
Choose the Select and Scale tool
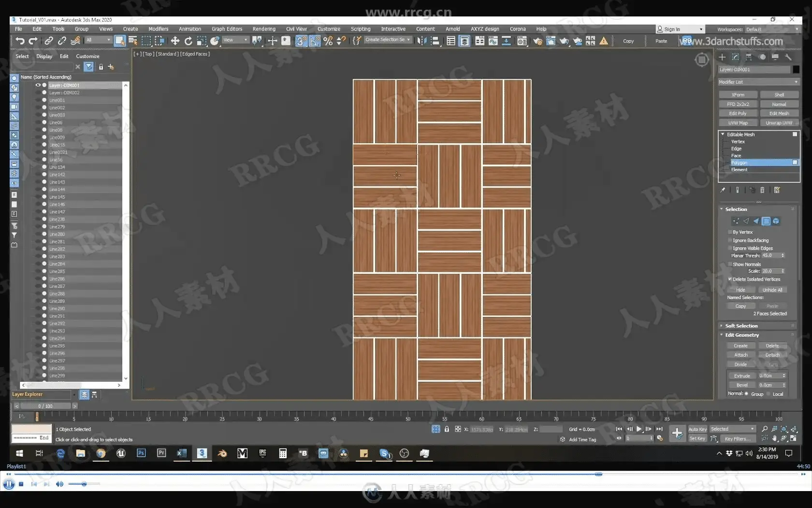202,41
